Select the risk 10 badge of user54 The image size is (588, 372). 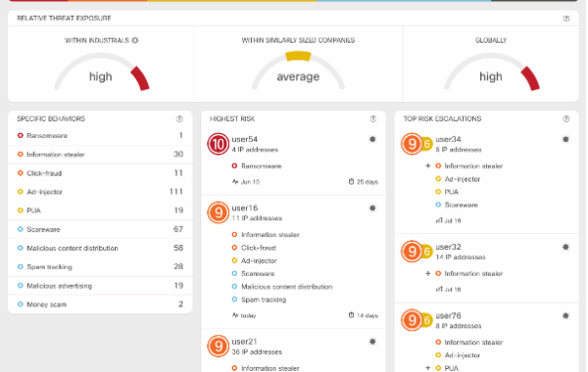(218, 144)
